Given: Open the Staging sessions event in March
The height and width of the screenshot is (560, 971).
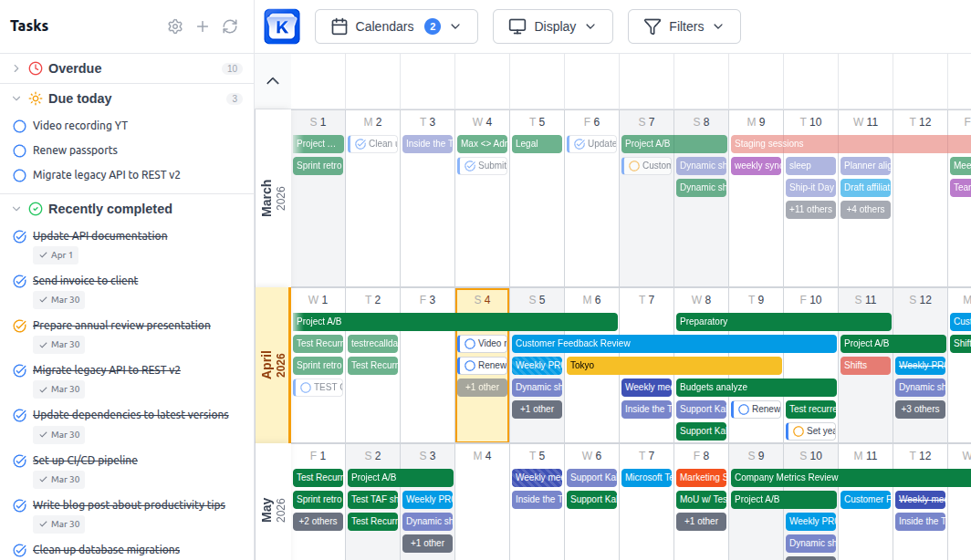Looking at the screenshot, I should pyautogui.click(x=851, y=143).
